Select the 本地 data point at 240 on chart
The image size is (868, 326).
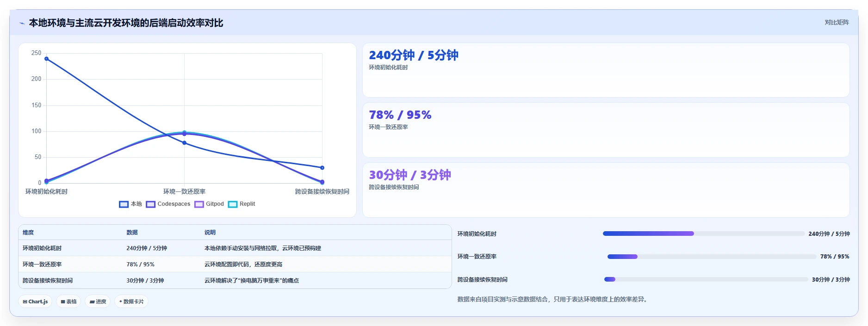(46, 59)
